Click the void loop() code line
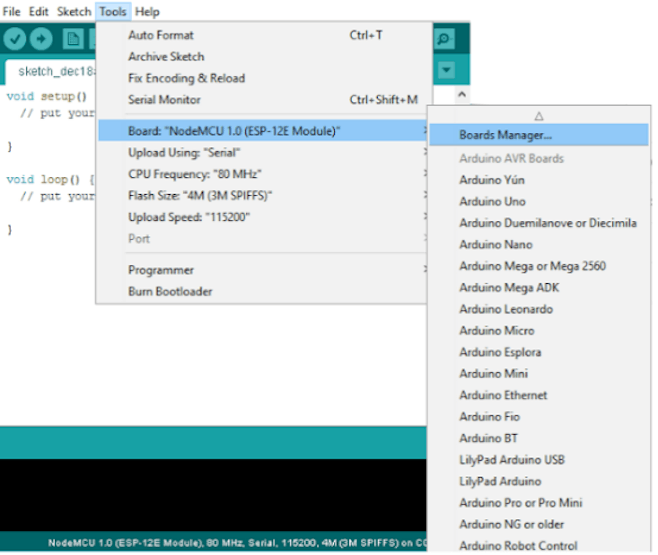 [50, 180]
